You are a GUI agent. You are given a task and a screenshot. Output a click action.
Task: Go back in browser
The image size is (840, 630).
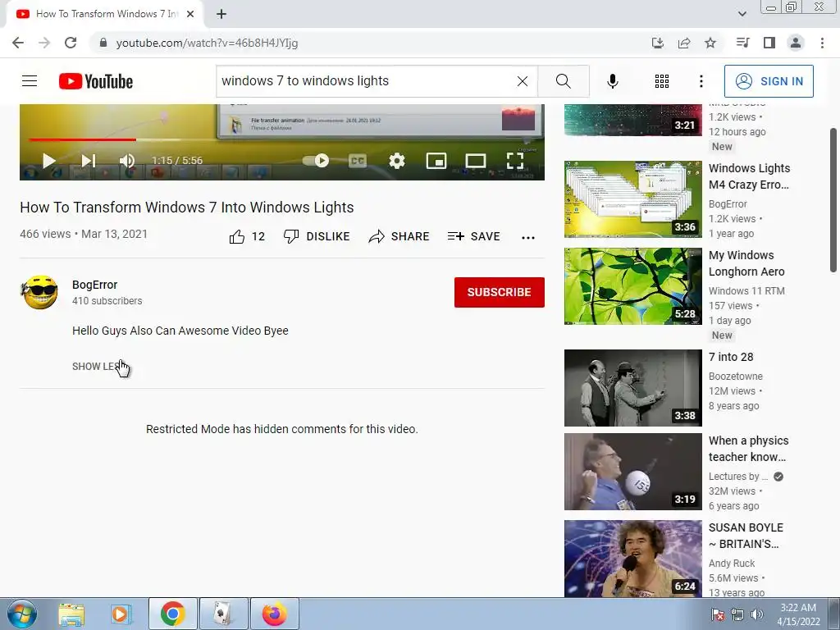[x=18, y=43]
